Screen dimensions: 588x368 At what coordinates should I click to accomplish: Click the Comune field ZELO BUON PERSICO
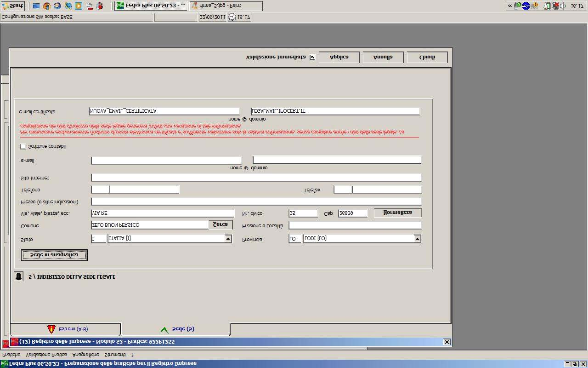[x=150, y=225]
